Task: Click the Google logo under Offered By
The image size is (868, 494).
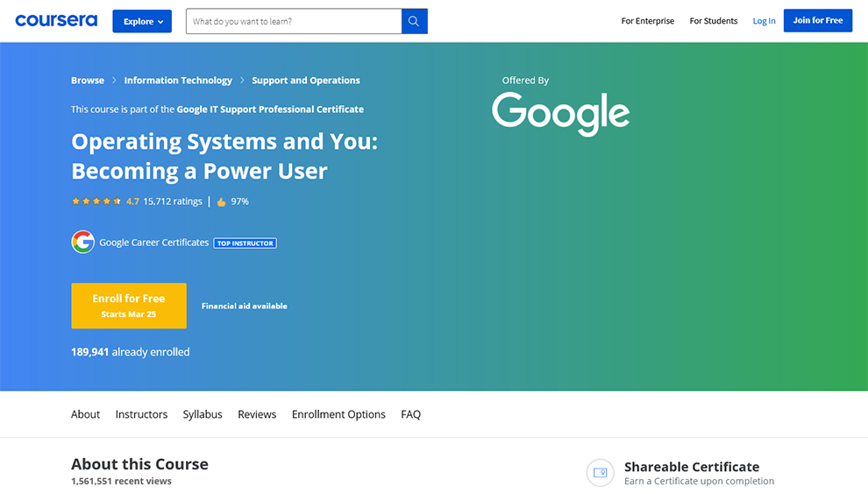Action: click(x=560, y=113)
